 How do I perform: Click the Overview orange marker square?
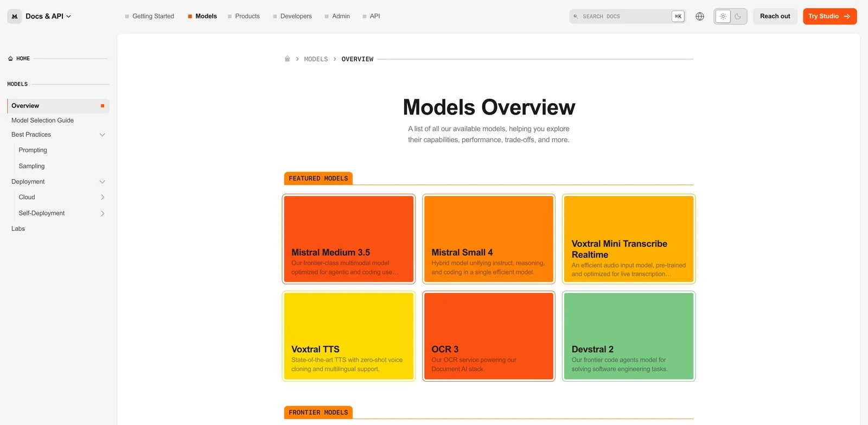coord(103,106)
